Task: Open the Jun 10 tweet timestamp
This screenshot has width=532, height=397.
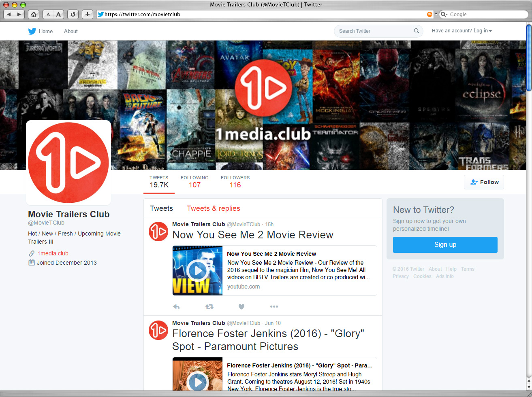Action: [x=273, y=323]
